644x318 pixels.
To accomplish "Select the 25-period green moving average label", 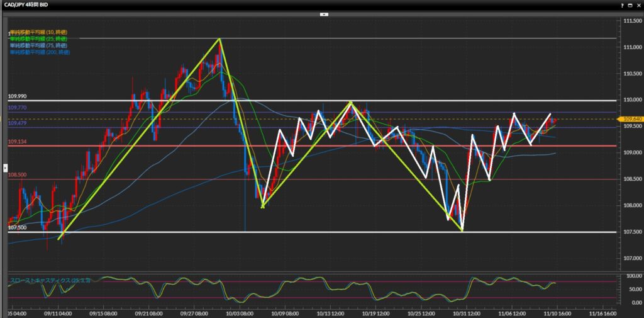I will tap(38, 38).
